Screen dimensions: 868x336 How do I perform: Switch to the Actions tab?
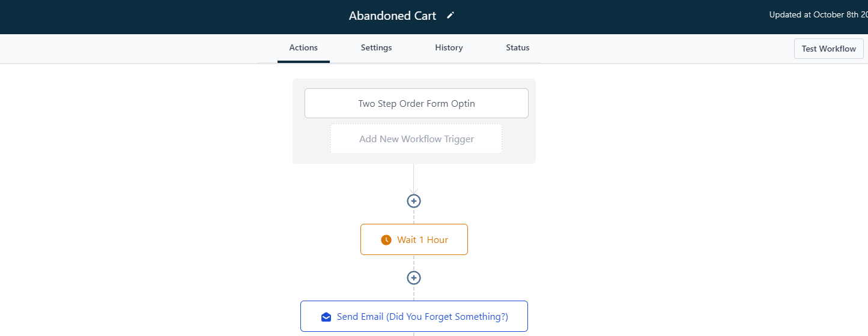303,48
